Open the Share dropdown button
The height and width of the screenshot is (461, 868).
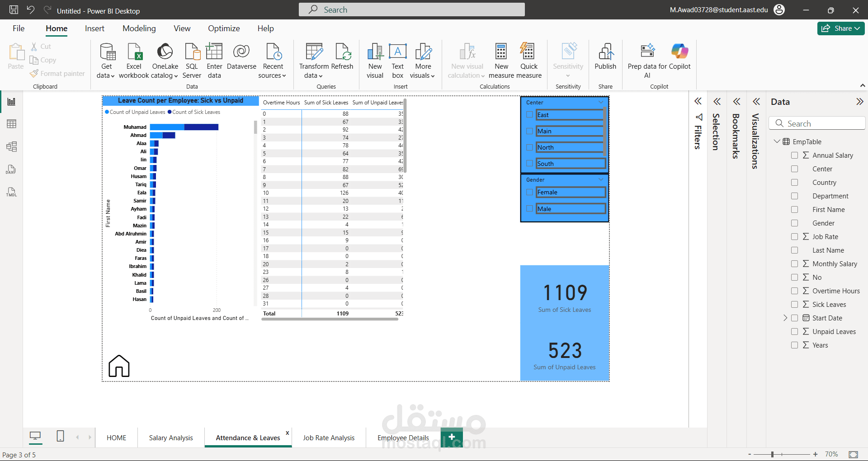coord(840,28)
